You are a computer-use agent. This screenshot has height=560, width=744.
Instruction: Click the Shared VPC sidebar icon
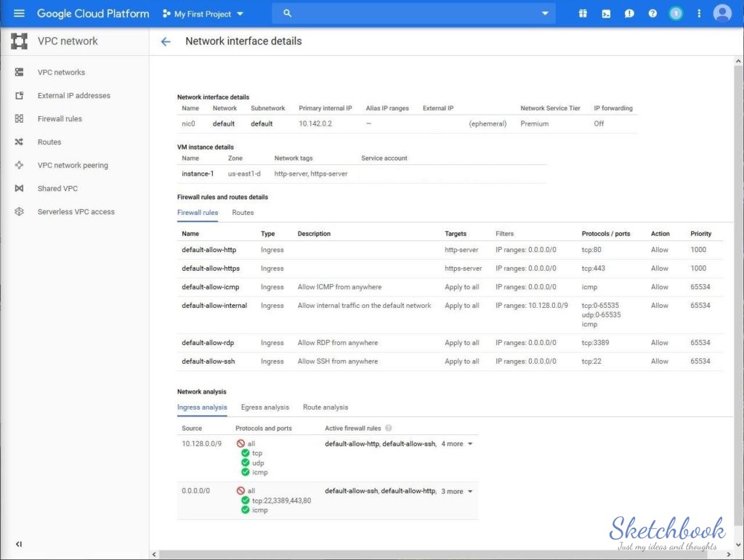[x=19, y=188]
